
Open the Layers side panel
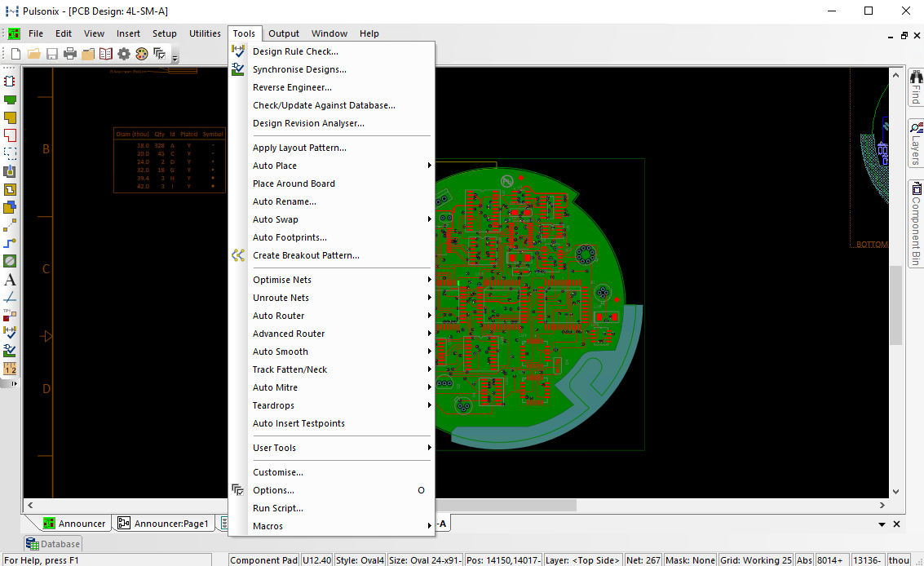(916, 144)
